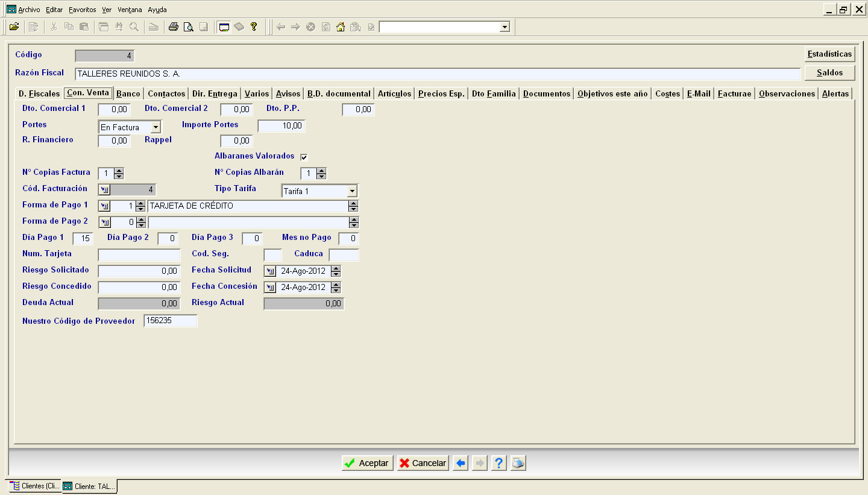Click the Nuestro Código de Proveedor field
Image resolution: width=868 pixels, height=495 pixels.
pos(171,321)
